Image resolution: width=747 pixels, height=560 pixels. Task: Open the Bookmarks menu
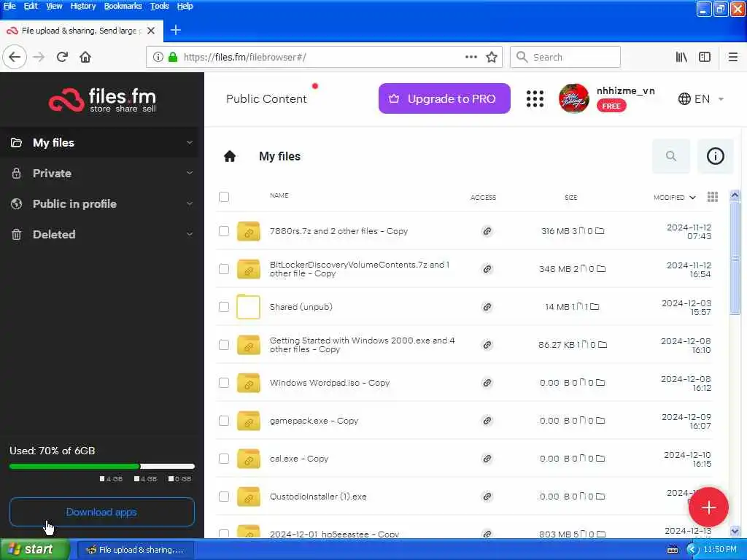coord(123,6)
